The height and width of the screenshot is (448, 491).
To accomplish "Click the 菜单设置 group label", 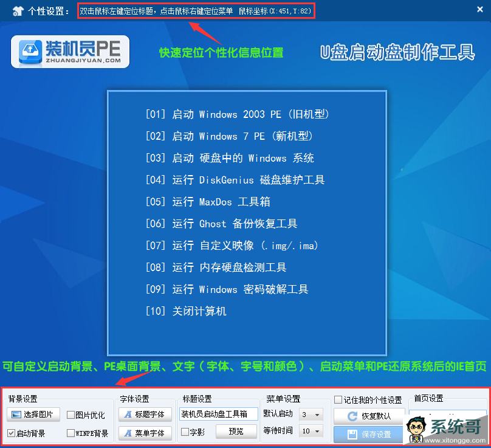I will (283, 399).
